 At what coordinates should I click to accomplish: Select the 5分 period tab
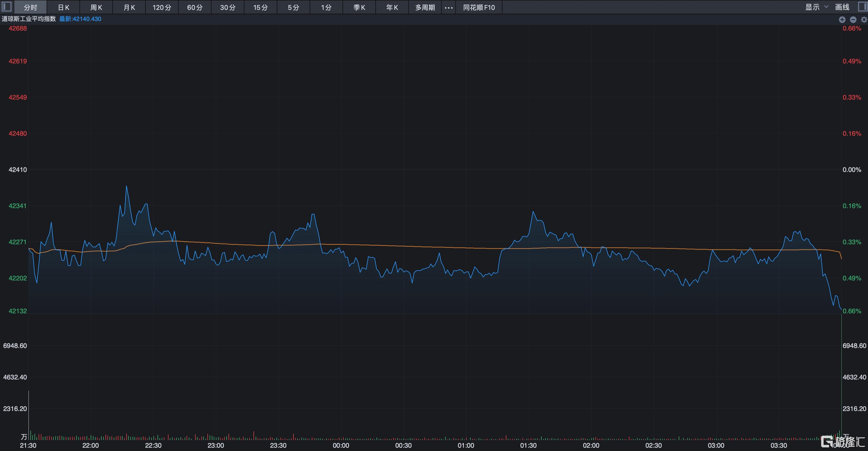pos(293,7)
